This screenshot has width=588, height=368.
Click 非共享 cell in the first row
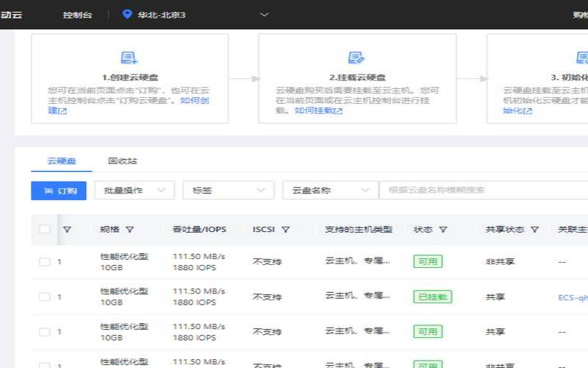click(x=500, y=262)
